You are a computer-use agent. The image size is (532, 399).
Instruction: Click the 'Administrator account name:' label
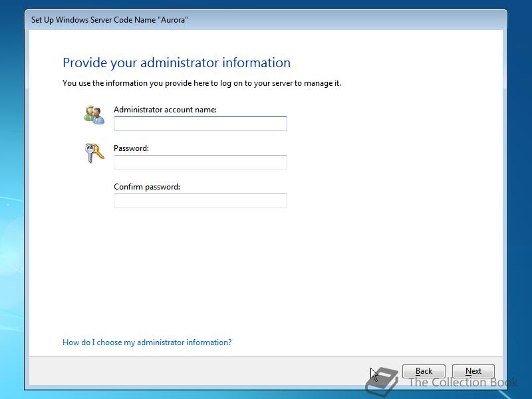pos(165,110)
